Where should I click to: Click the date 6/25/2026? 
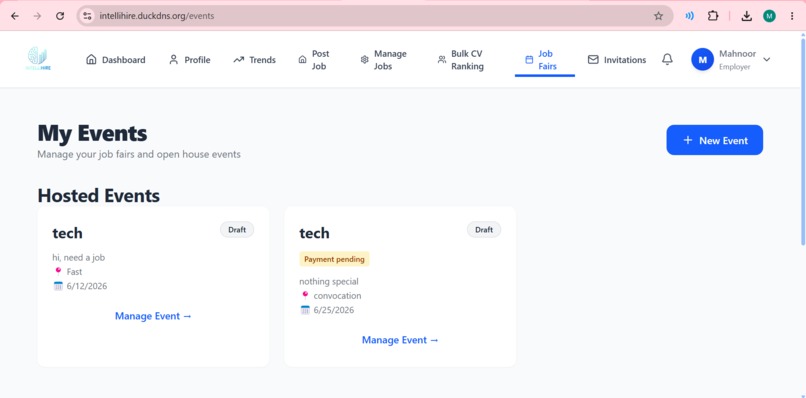point(334,310)
